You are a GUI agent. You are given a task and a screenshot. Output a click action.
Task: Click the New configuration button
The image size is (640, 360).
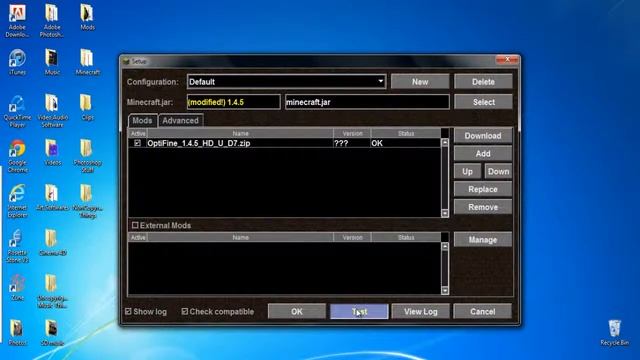click(x=420, y=82)
